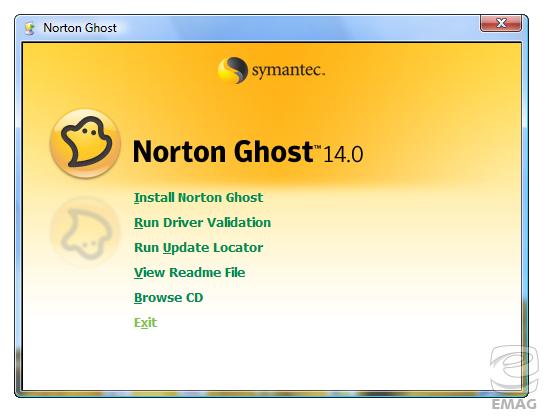
Task: Close the Norton Ghost window
Action: (501, 23)
